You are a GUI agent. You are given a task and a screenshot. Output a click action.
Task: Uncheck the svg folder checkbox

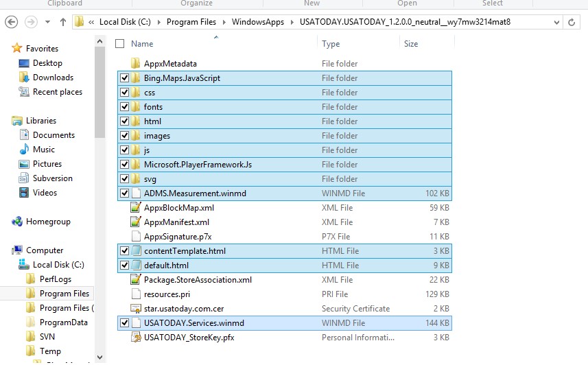tap(124, 179)
